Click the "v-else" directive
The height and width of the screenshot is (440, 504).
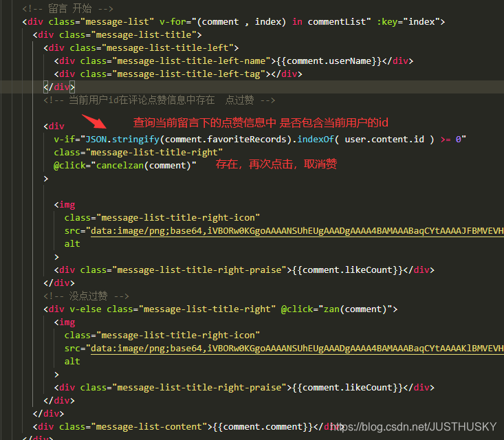85,309
